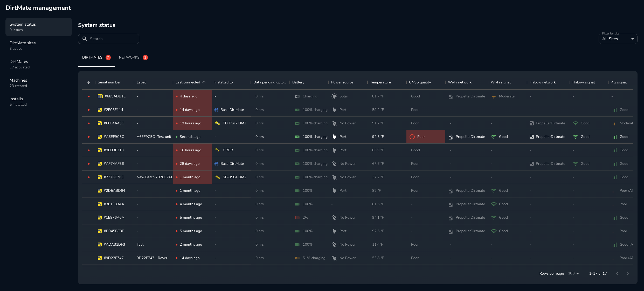Click the battery icon showing 2%
This screenshot has width=644, height=291.
click(x=297, y=218)
